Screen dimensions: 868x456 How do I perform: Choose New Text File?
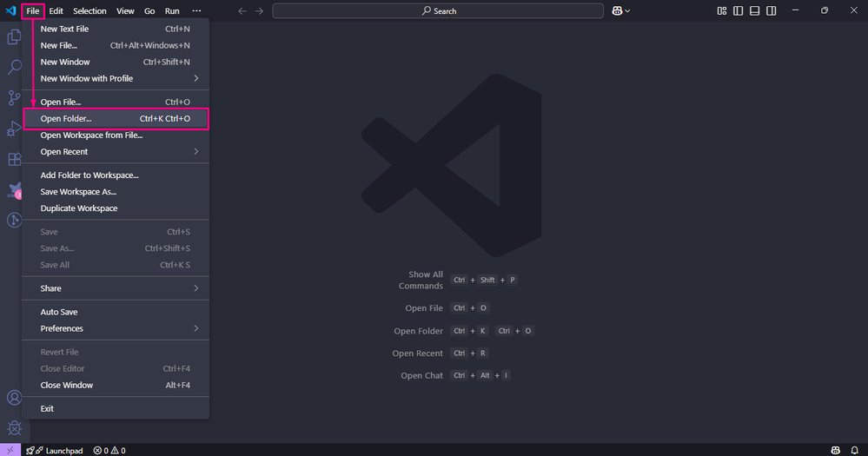point(116,29)
